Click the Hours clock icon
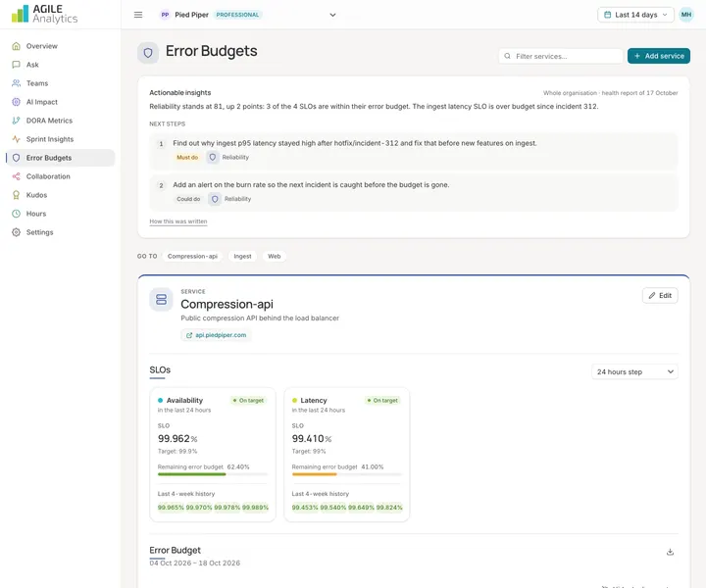The height and width of the screenshot is (588, 706). (17, 214)
